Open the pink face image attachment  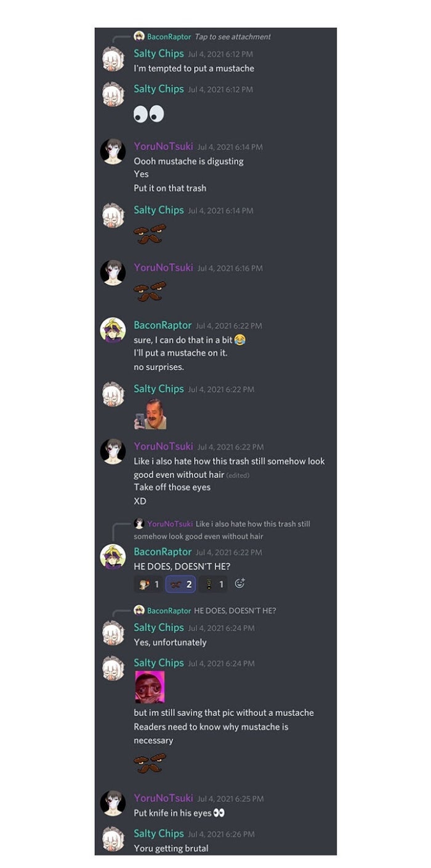[x=150, y=687]
